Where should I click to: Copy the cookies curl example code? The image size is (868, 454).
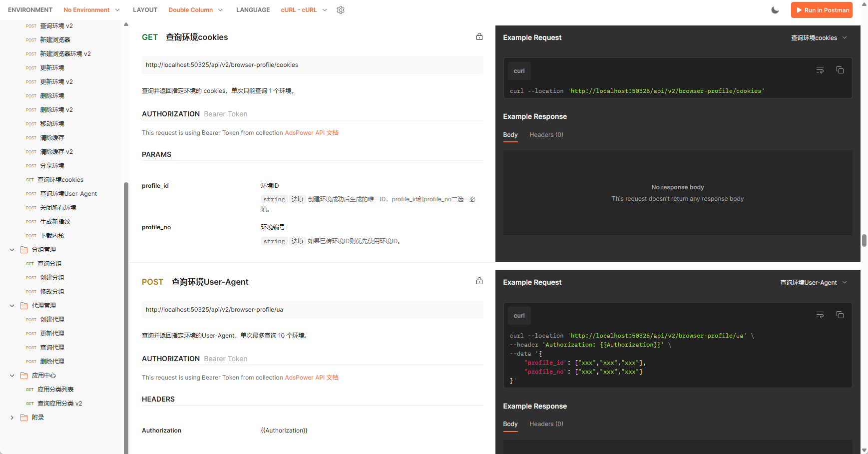(x=840, y=70)
